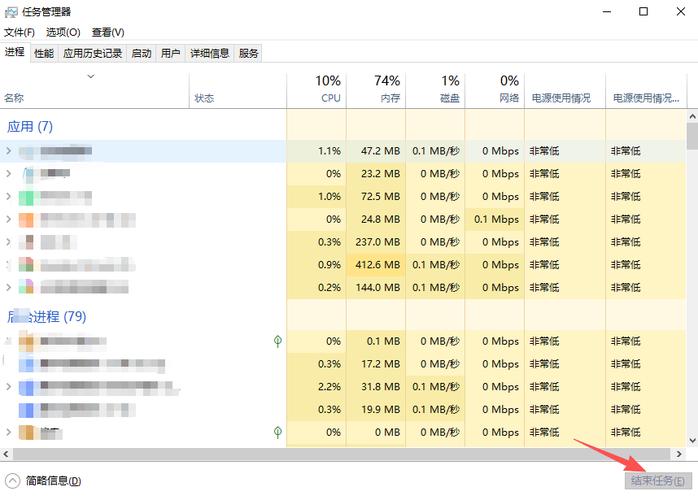Click the leaf status icon in the 0.1 MB row
Screen dimensions: 698x500
[278, 341]
